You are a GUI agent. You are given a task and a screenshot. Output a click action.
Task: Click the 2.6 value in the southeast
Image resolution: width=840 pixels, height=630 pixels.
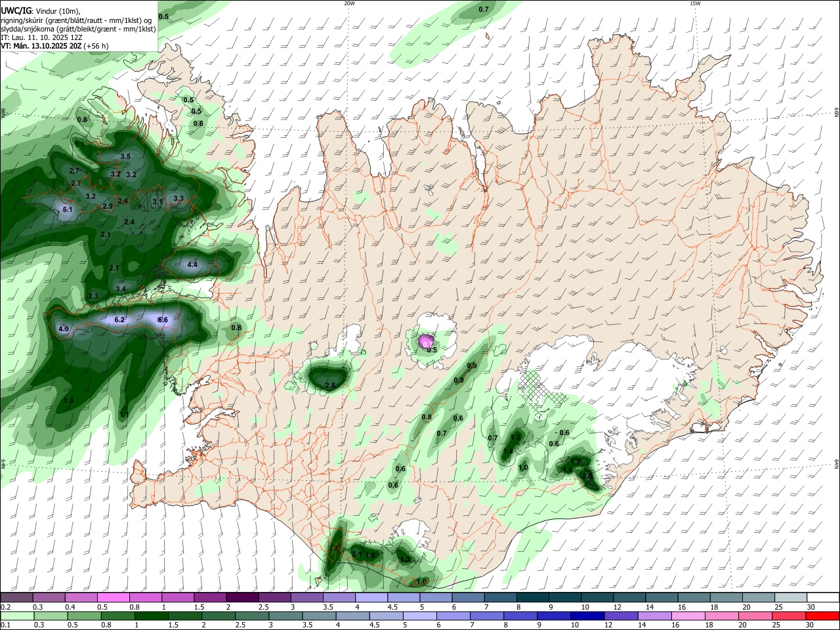588,476
